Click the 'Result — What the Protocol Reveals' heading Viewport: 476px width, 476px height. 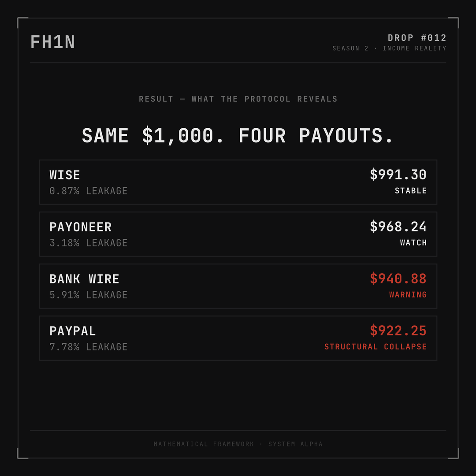point(238,99)
